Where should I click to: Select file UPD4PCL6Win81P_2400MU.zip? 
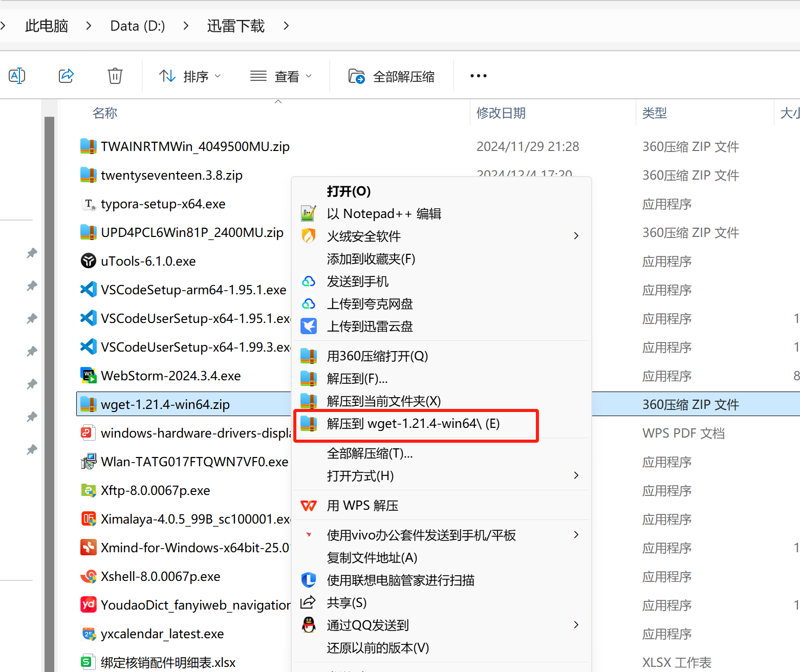tap(192, 232)
